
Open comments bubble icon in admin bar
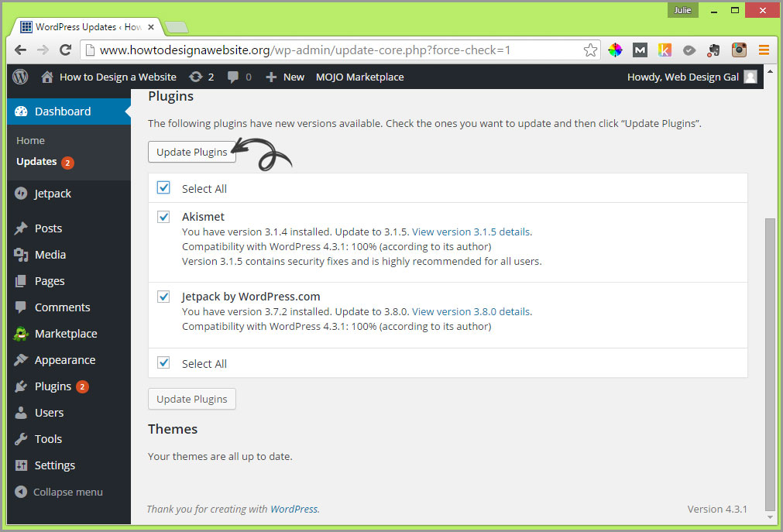coord(232,77)
